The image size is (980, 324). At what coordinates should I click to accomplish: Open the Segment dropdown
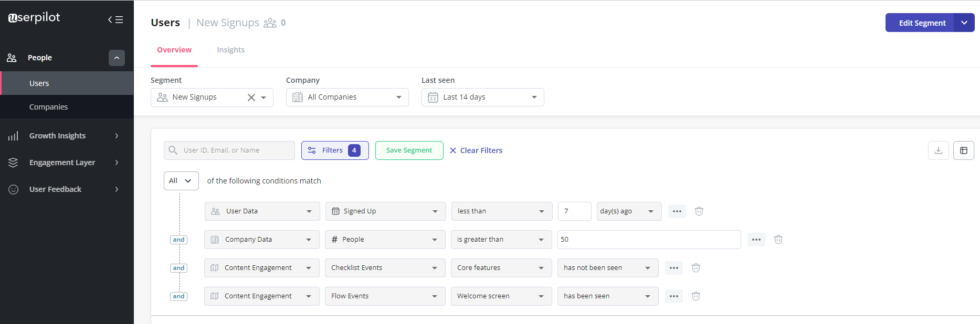pos(212,98)
